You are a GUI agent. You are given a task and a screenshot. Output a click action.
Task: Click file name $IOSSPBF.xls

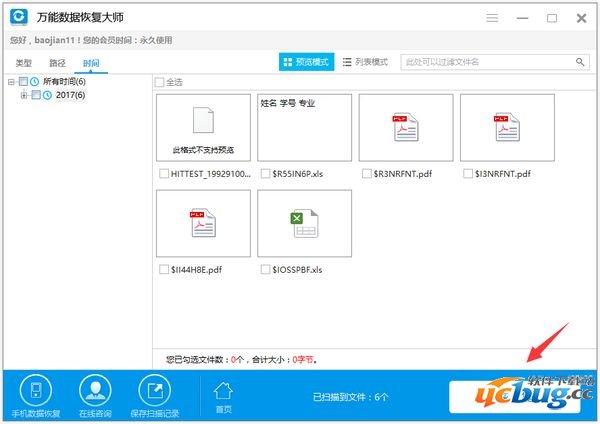click(297, 270)
